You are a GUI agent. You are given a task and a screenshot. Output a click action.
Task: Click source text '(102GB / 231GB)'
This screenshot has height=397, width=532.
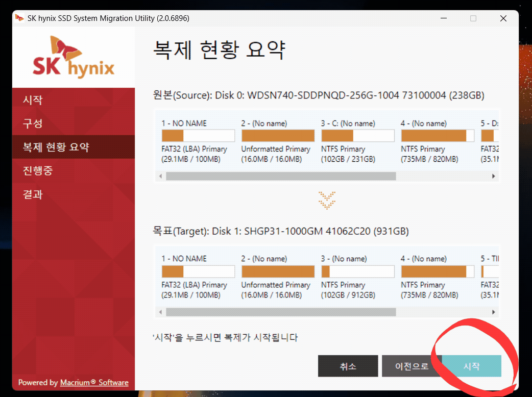click(348, 159)
